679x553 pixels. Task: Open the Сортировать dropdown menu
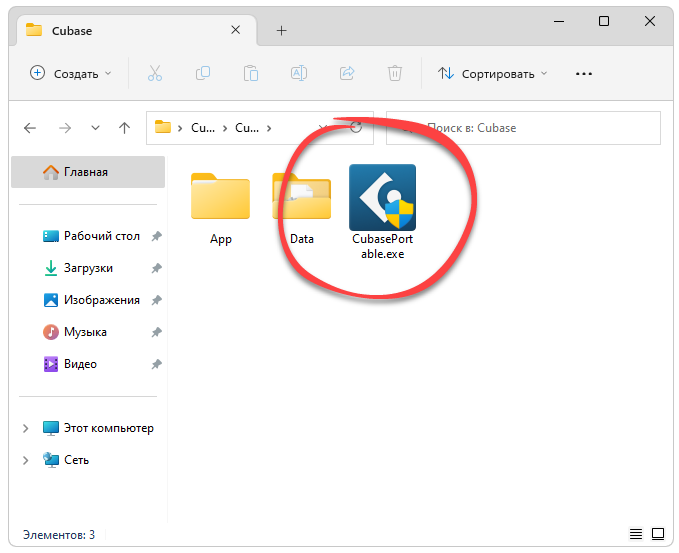pyautogui.click(x=492, y=74)
